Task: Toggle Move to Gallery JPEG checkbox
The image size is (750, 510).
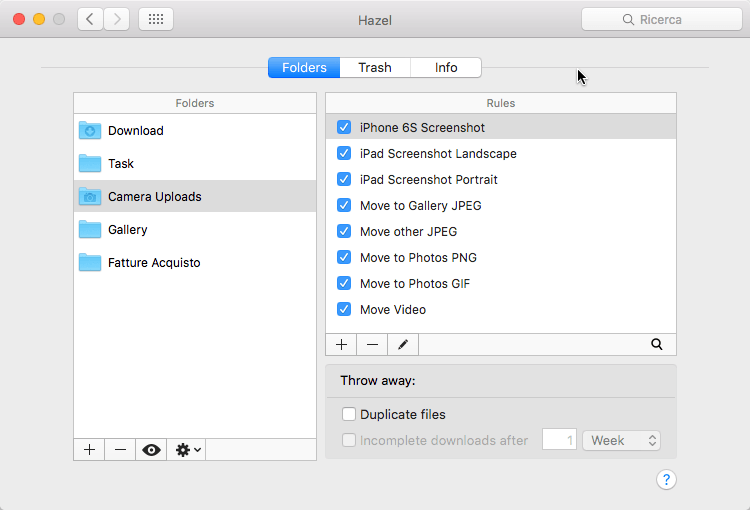Action: tap(344, 205)
